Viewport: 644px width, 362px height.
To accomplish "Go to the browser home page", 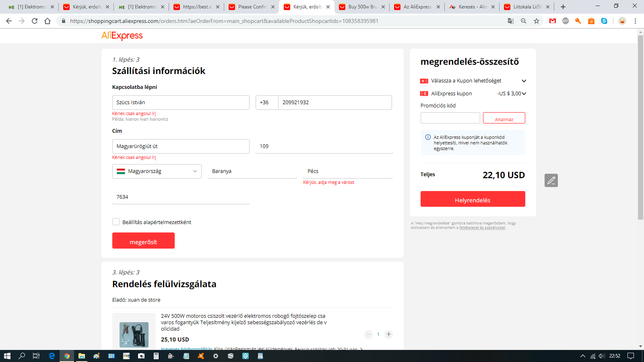I will click(x=47, y=21).
